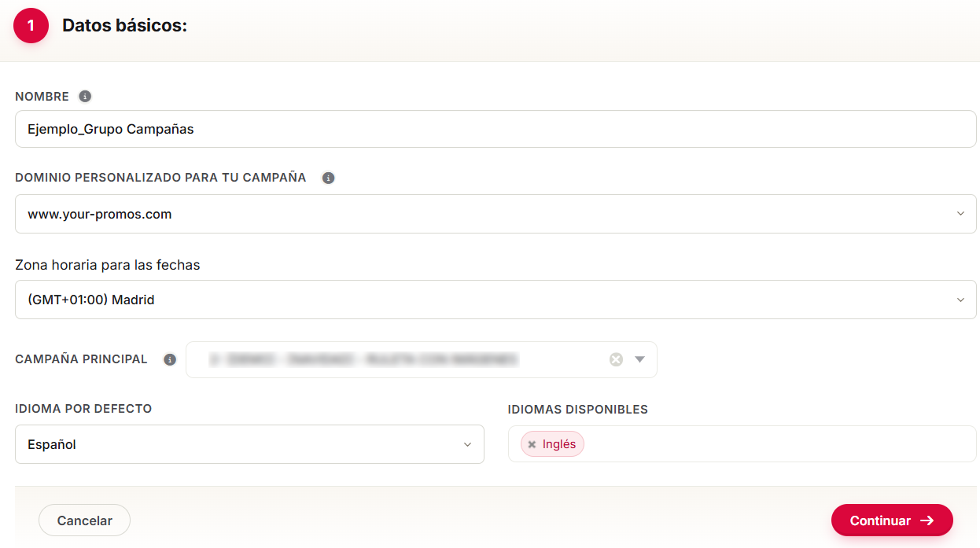Remove the Inglés language tag
Screen dimensions: 980x548
532,444
